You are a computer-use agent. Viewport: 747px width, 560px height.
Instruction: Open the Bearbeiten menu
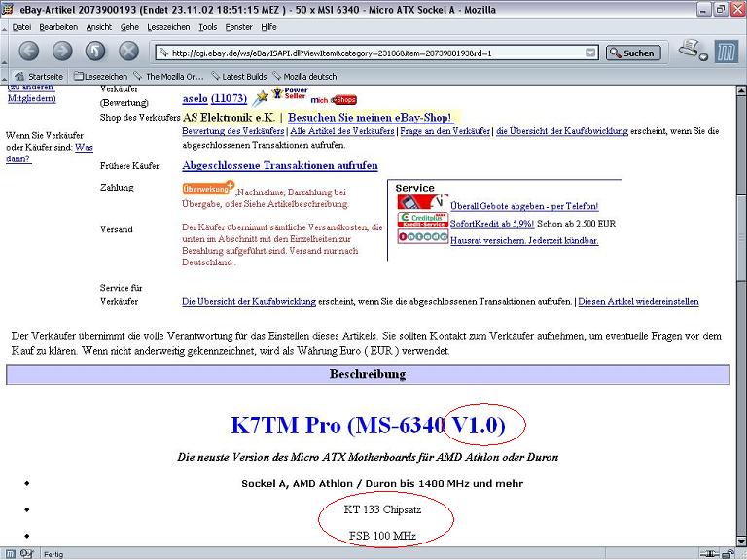pos(58,27)
